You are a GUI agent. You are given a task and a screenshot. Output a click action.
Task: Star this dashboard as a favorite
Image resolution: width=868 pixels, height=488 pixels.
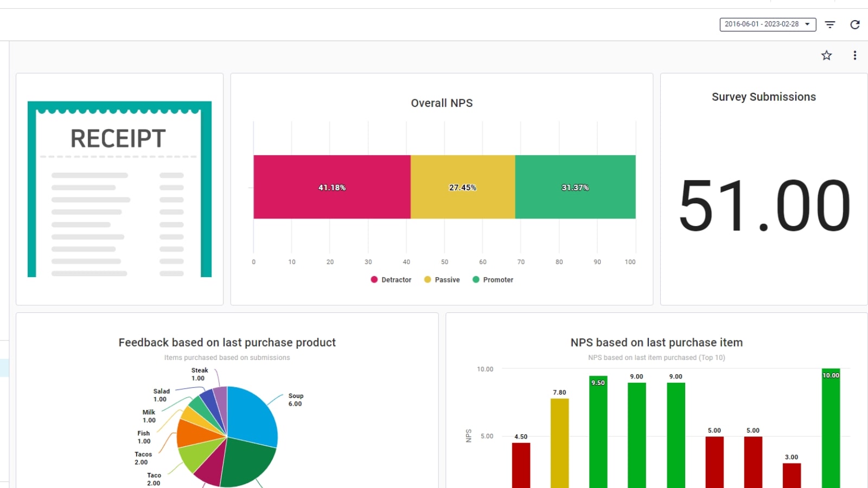(826, 55)
